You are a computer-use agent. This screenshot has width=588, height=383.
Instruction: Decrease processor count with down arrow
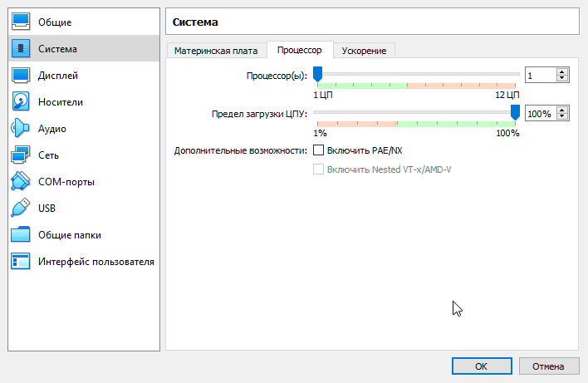click(562, 79)
